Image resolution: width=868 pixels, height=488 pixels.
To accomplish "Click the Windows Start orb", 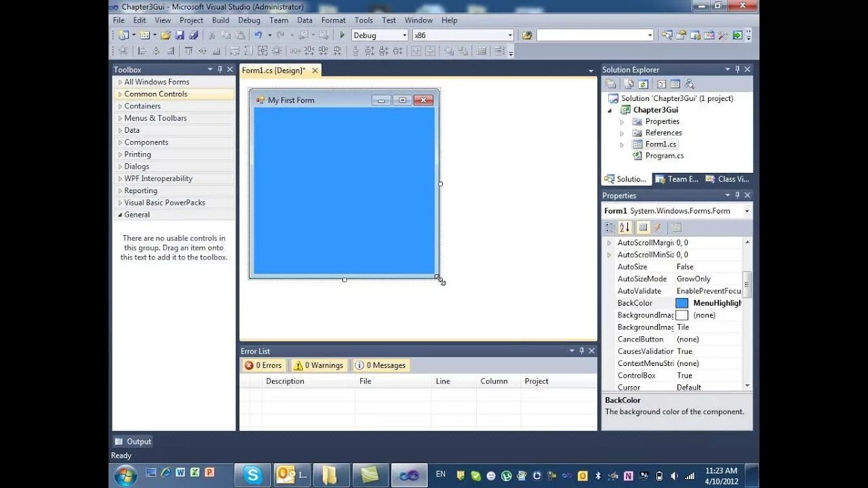I will point(125,475).
